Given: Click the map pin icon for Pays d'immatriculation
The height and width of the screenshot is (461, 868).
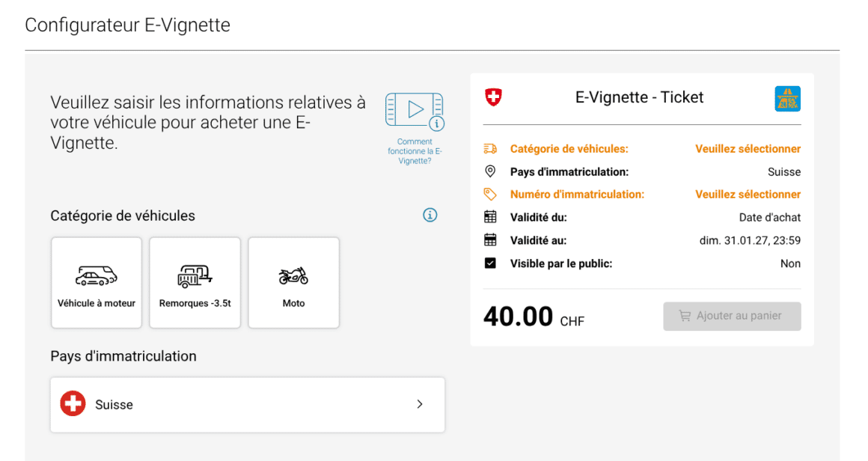Looking at the screenshot, I should pyautogui.click(x=491, y=171).
